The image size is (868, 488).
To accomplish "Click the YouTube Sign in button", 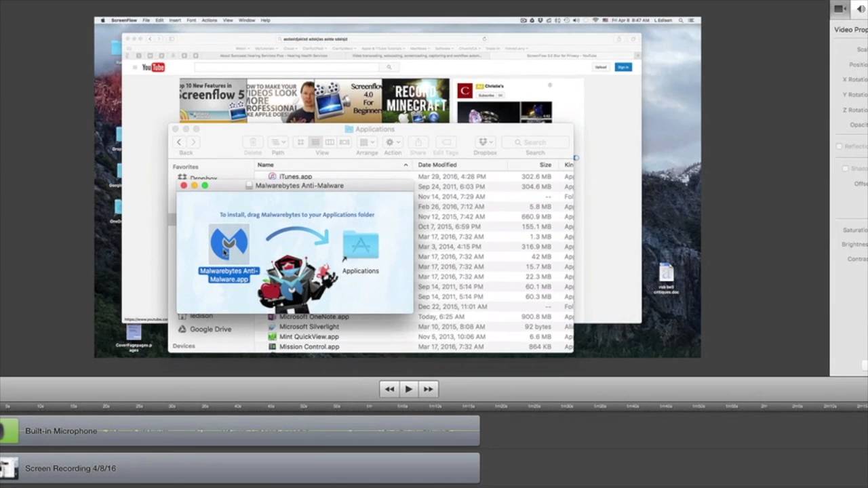I will click(x=623, y=67).
